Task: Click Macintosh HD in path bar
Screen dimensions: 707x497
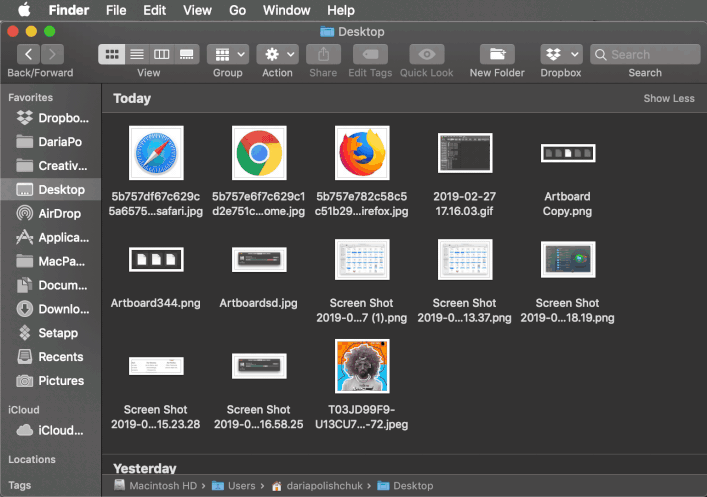Action: point(156,486)
